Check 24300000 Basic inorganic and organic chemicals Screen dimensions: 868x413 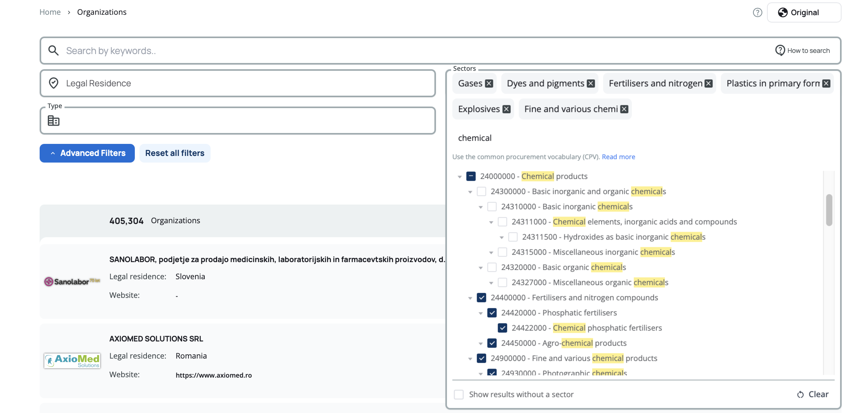tap(481, 191)
